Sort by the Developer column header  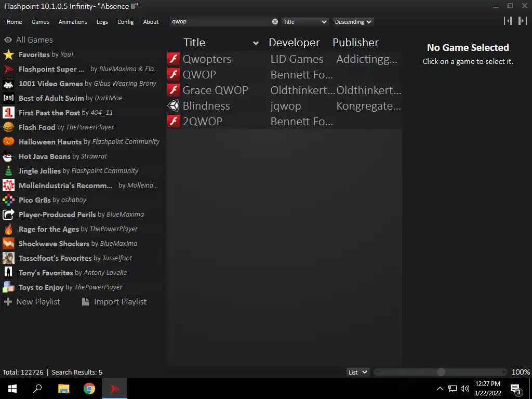coord(294,43)
